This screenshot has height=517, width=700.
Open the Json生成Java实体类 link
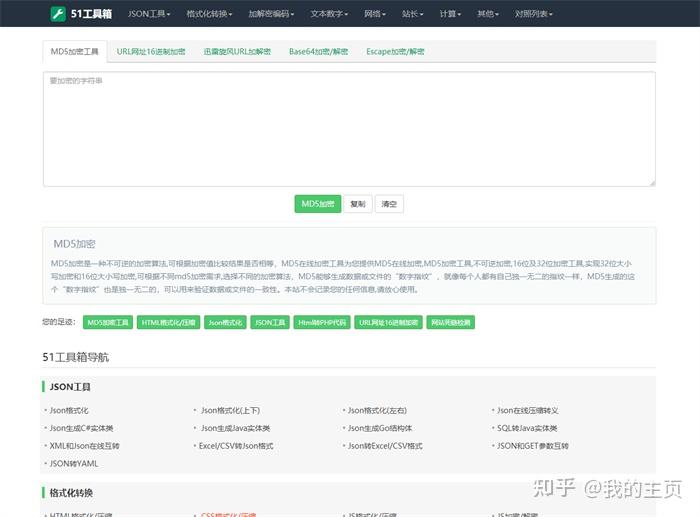tap(235, 428)
